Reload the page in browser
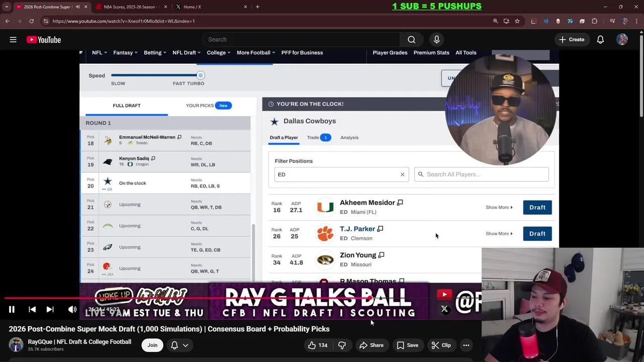The width and height of the screenshot is (644, 362). tap(31, 21)
